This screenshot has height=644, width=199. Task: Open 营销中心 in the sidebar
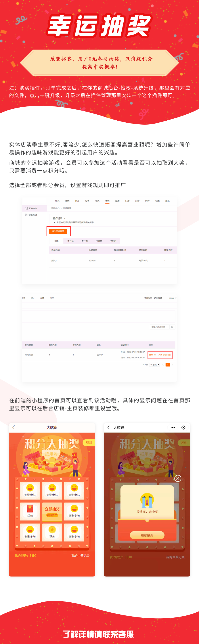point(33,208)
